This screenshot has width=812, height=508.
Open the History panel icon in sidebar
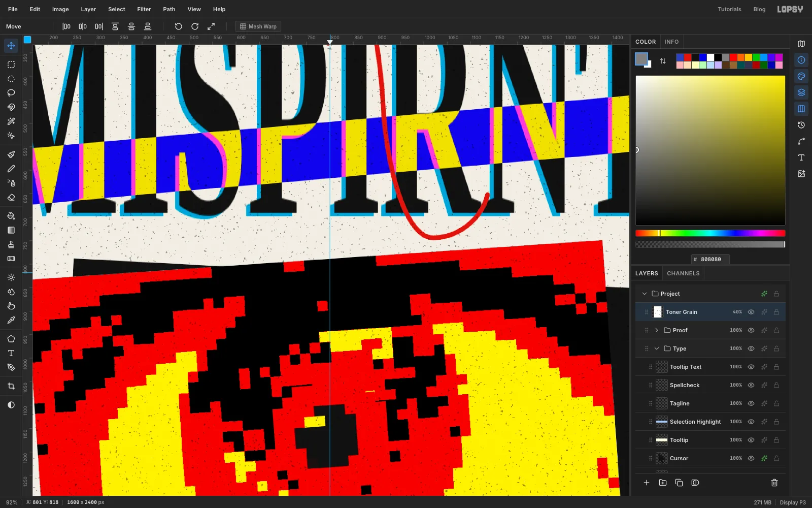(x=801, y=125)
